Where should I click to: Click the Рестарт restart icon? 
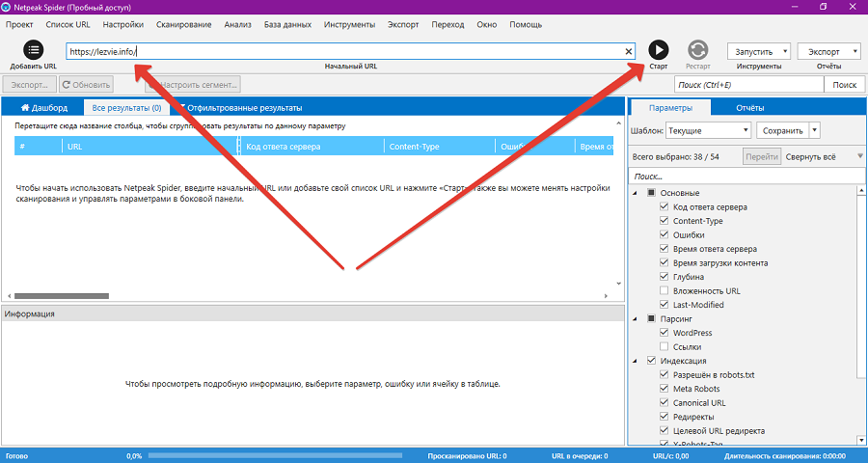coord(698,50)
